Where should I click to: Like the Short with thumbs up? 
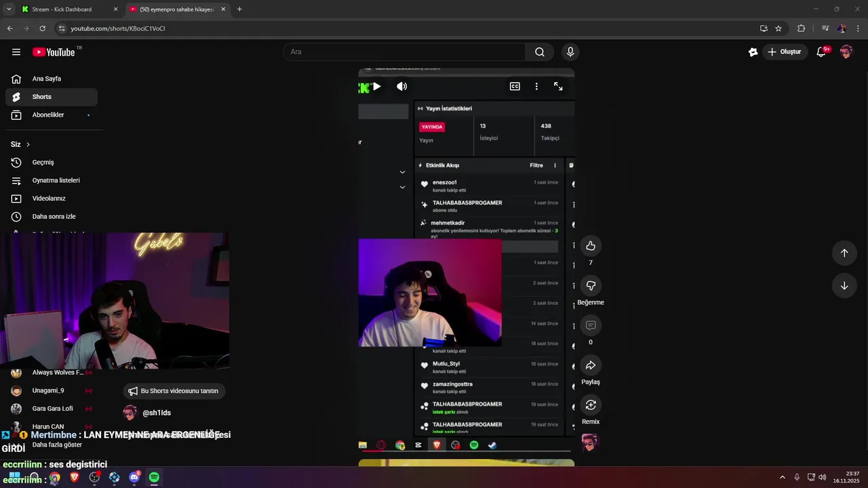(x=591, y=245)
